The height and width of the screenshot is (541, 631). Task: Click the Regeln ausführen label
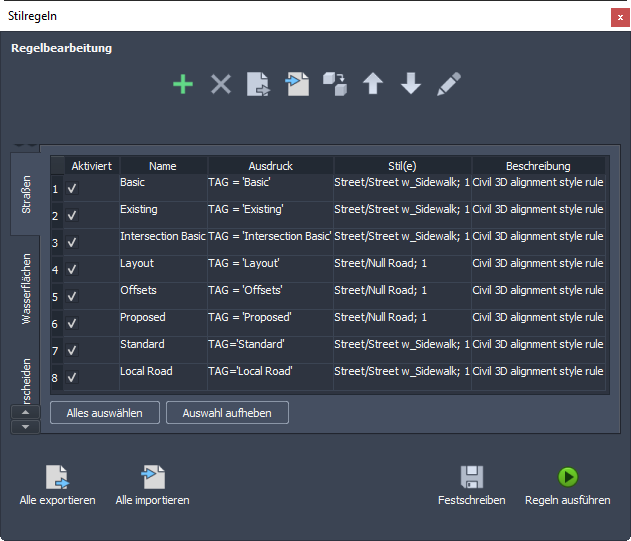pos(568,500)
